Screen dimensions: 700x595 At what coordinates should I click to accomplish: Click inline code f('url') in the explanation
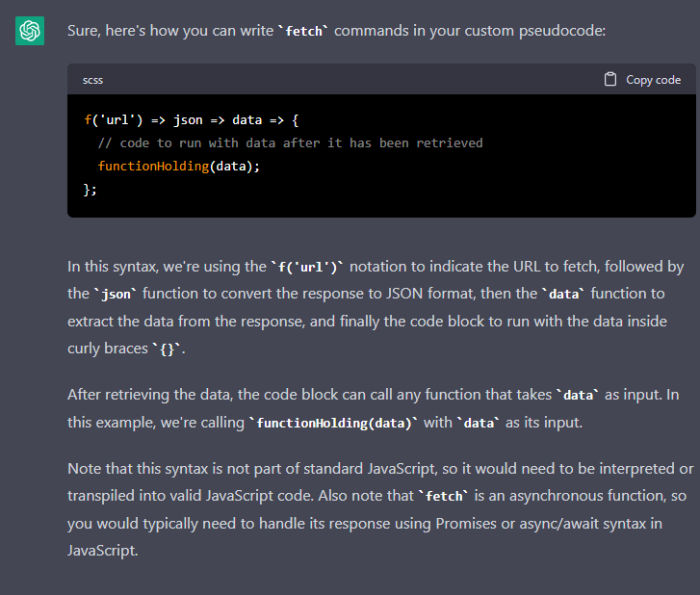click(x=307, y=268)
